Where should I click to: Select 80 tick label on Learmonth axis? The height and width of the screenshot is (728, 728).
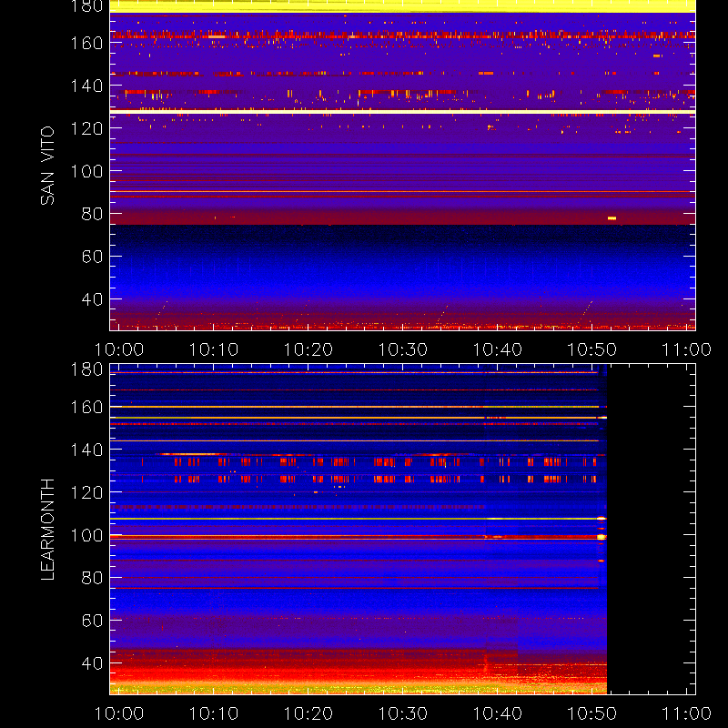pos(92,578)
